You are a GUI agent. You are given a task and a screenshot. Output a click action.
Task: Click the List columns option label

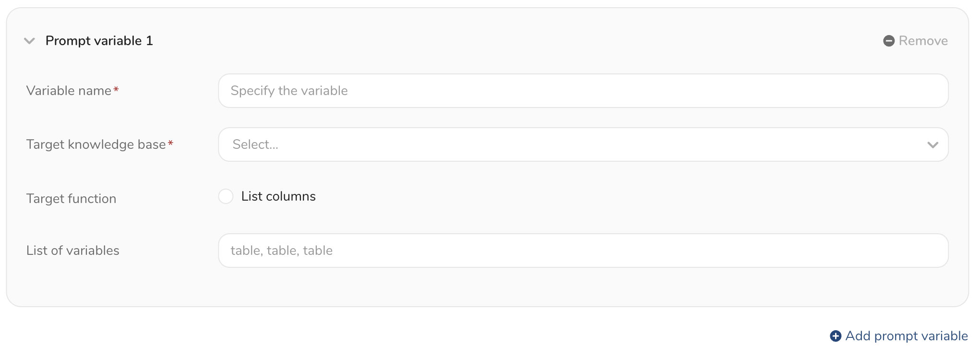tap(278, 196)
